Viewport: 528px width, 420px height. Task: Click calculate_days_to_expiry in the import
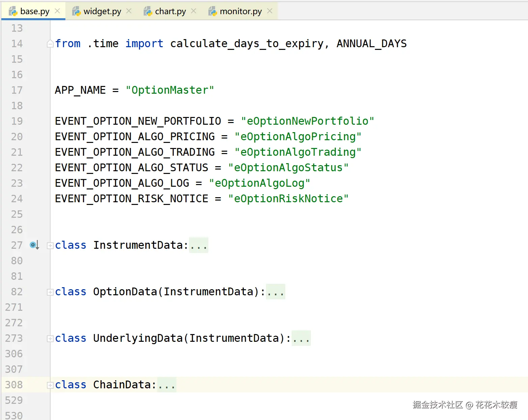(247, 43)
